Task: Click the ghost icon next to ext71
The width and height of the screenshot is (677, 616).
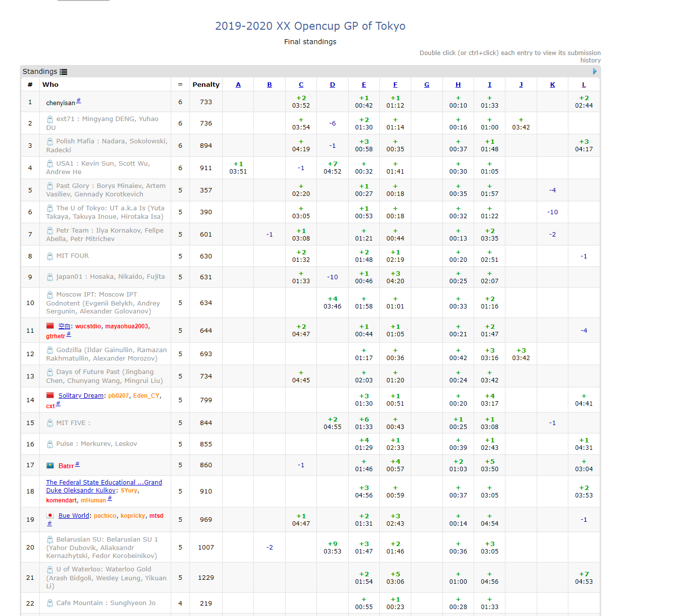Action: [x=50, y=120]
